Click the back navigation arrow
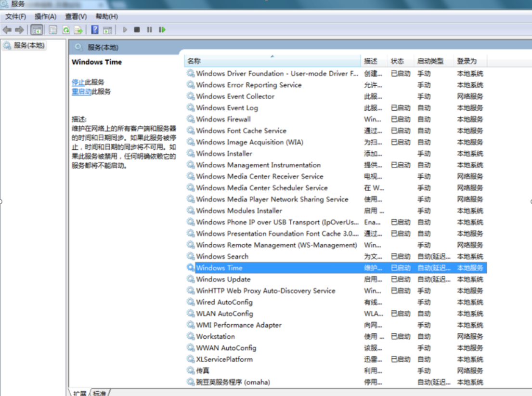 click(6, 30)
